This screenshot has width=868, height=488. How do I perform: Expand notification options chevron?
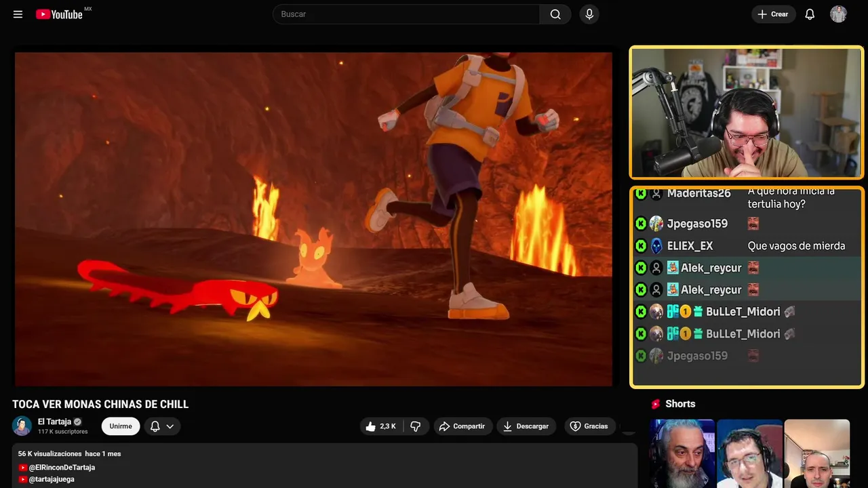click(170, 426)
